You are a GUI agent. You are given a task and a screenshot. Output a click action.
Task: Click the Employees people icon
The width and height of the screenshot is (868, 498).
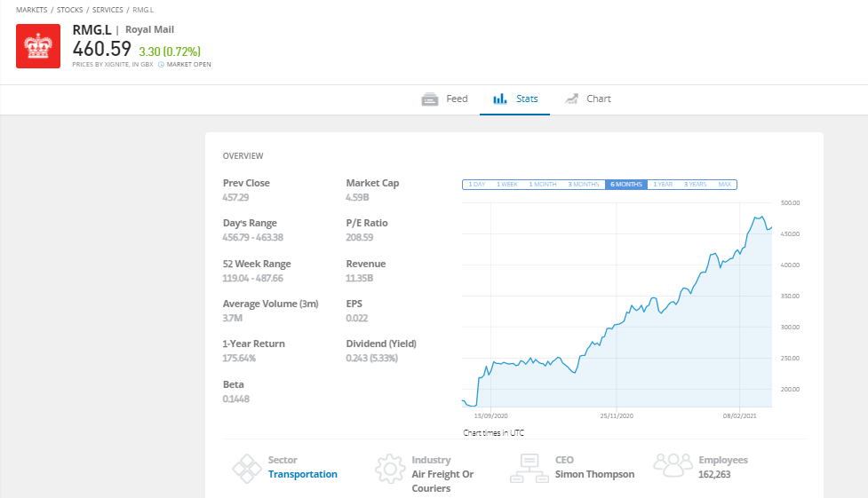673,465
